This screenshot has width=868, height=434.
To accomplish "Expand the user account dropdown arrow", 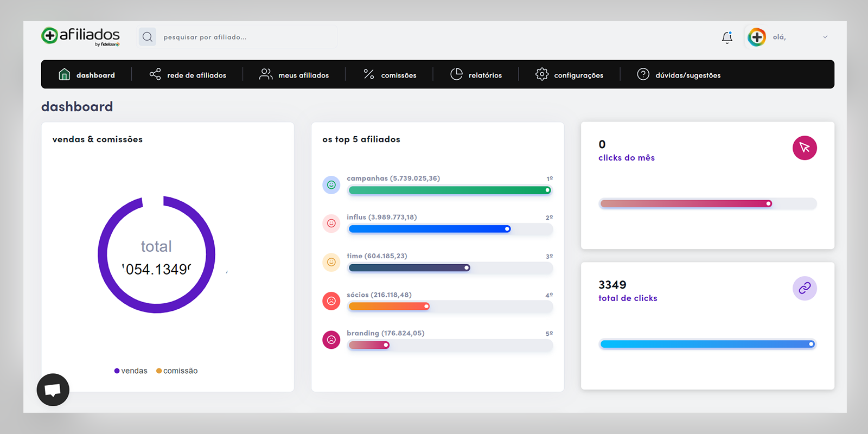I will (825, 37).
